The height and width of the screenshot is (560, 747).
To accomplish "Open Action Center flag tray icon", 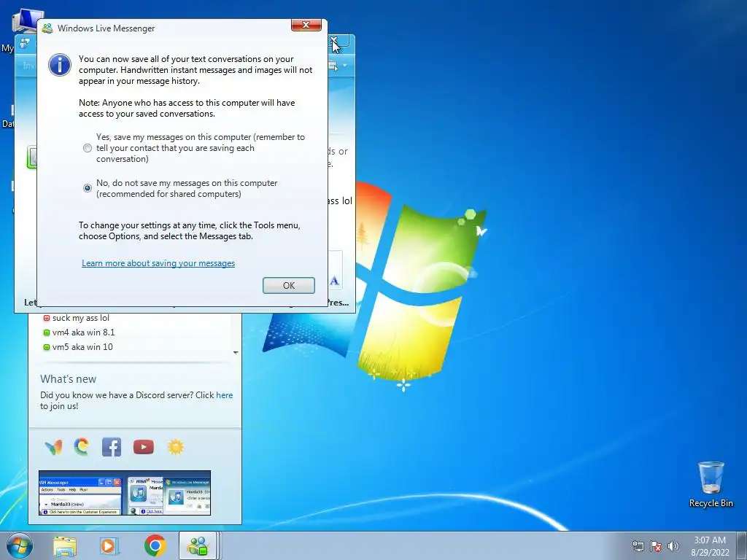I will tap(656, 546).
